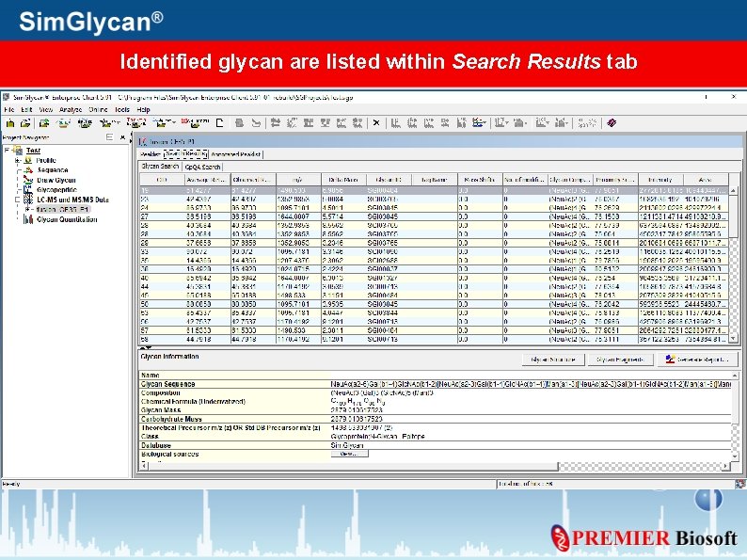Click the fusion_CE35_P1 frame title icon
The height and width of the screenshot is (560, 747).
click(x=142, y=141)
